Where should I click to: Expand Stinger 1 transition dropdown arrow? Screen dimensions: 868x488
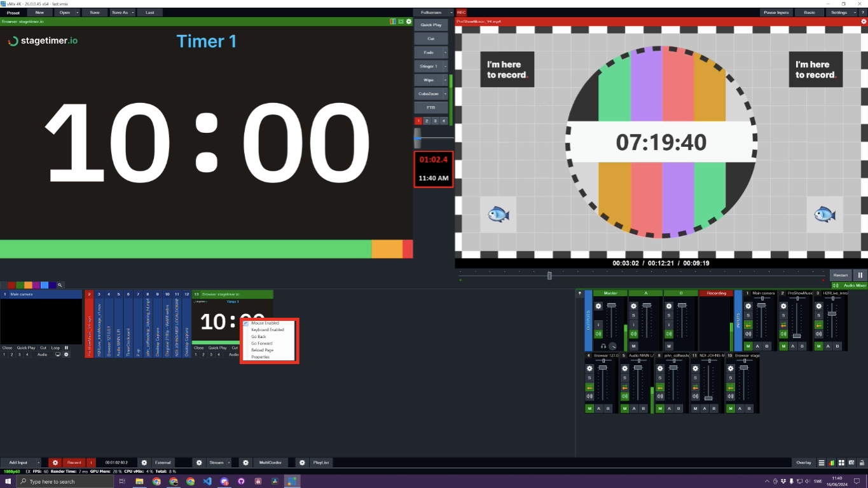pos(445,66)
